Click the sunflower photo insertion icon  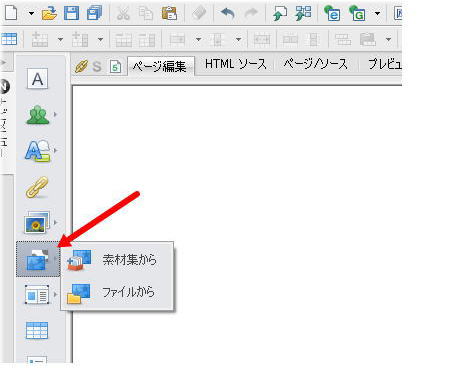coord(36,222)
